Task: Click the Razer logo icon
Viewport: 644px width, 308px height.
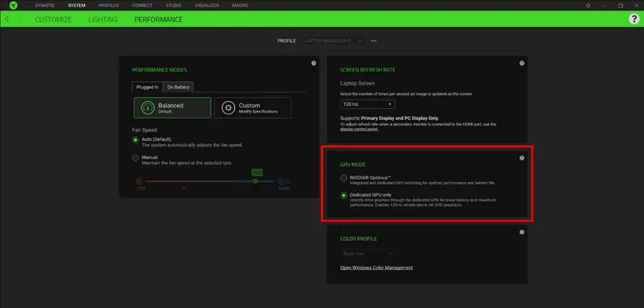Action: pyautogui.click(x=13, y=5)
